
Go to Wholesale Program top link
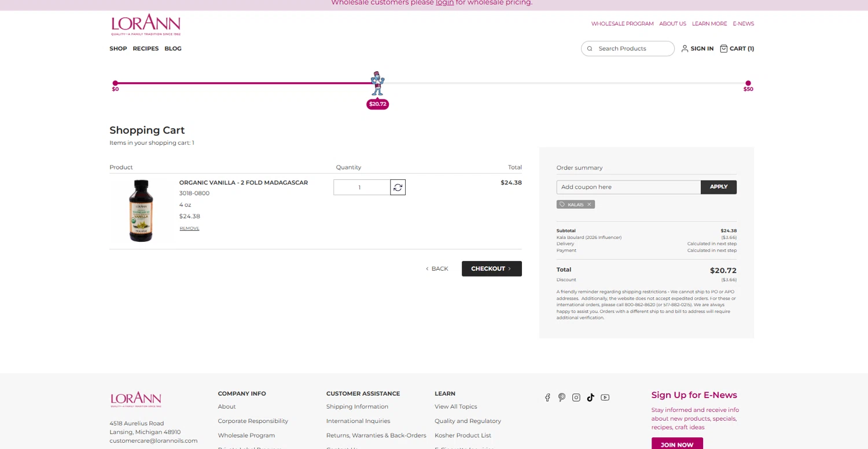(622, 24)
